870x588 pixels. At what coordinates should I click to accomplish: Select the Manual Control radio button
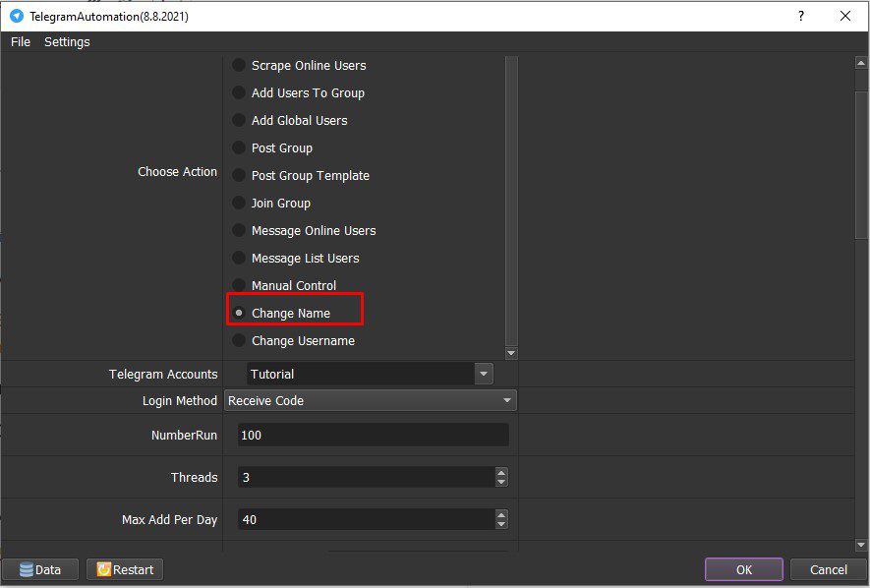pyautogui.click(x=239, y=285)
